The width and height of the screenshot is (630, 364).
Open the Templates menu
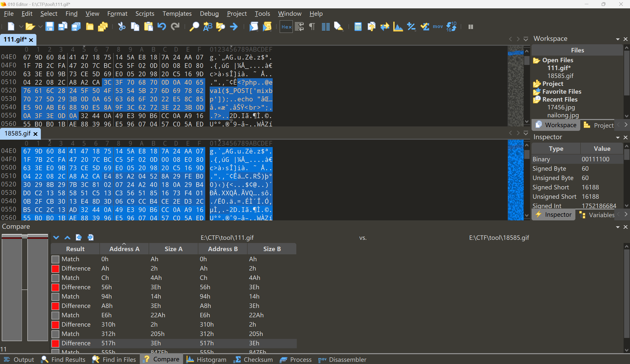[177, 14]
